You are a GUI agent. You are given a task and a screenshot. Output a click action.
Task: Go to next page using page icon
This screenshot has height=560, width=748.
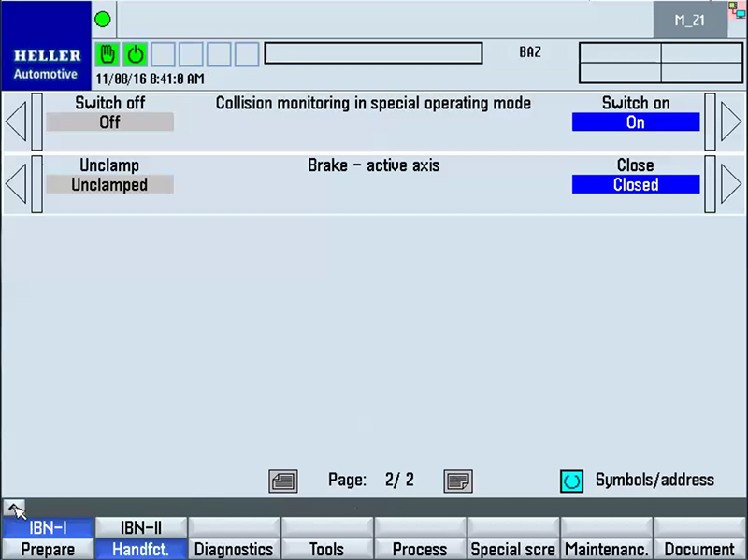[457, 481]
